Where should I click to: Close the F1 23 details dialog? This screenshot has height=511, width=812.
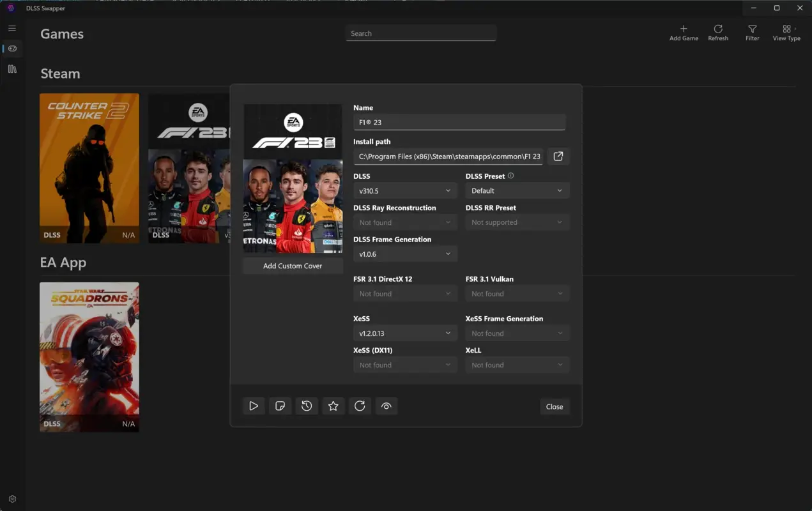pos(555,406)
